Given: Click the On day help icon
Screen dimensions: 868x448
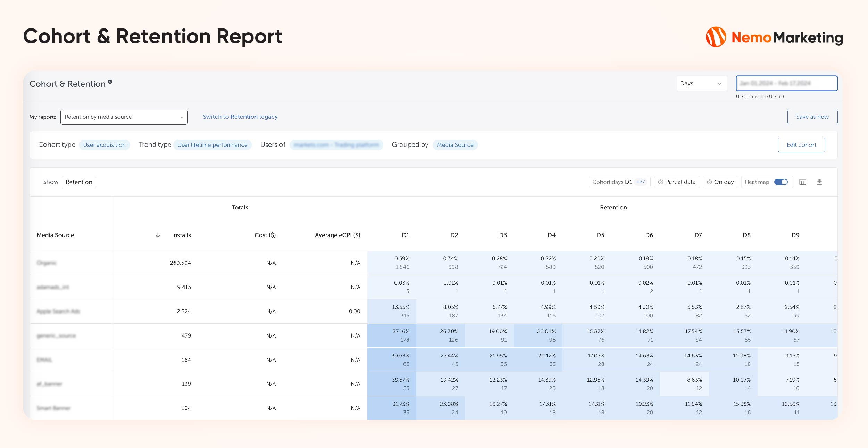Looking at the screenshot, I should [x=709, y=182].
